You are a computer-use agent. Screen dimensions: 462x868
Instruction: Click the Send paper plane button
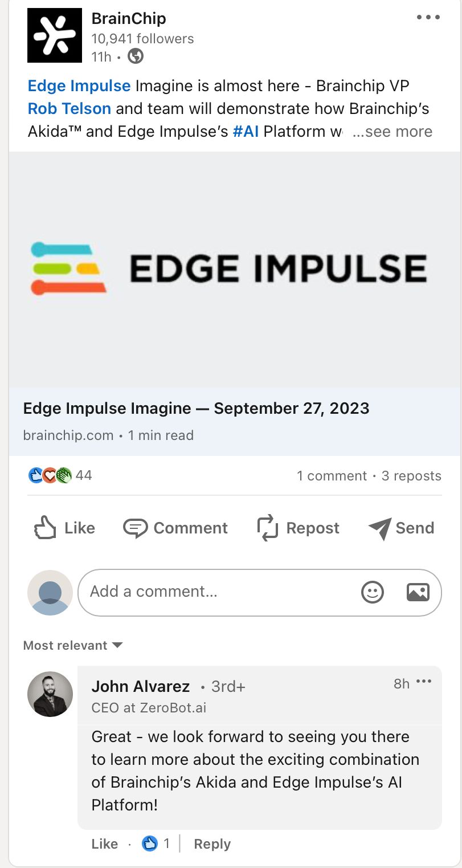pos(402,528)
